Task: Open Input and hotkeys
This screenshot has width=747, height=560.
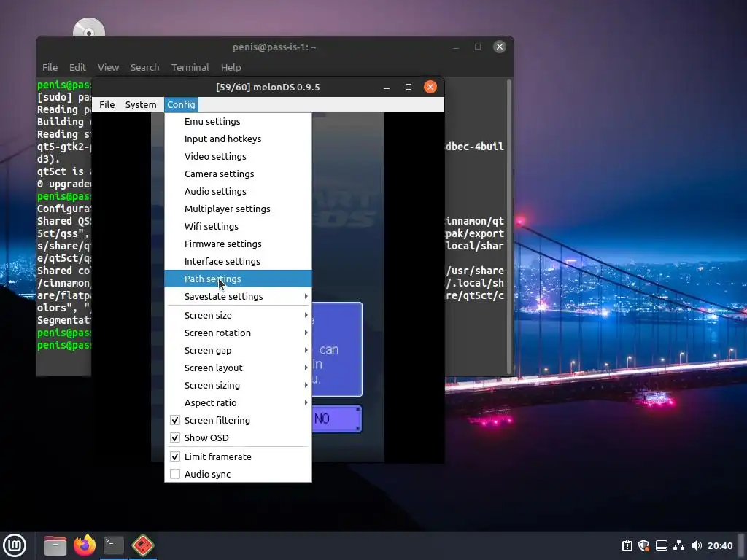Action: point(239,139)
